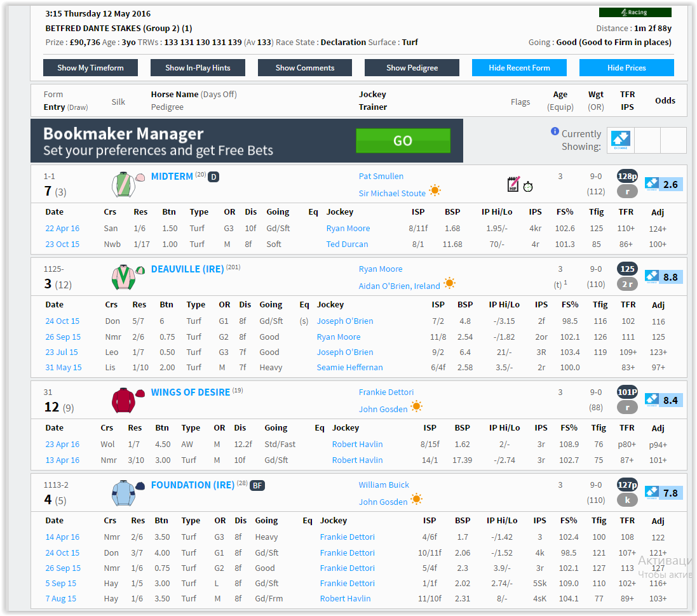Click Foundation's light blue silk
The height and width of the screenshot is (616, 697).
click(x=123, y=493)
